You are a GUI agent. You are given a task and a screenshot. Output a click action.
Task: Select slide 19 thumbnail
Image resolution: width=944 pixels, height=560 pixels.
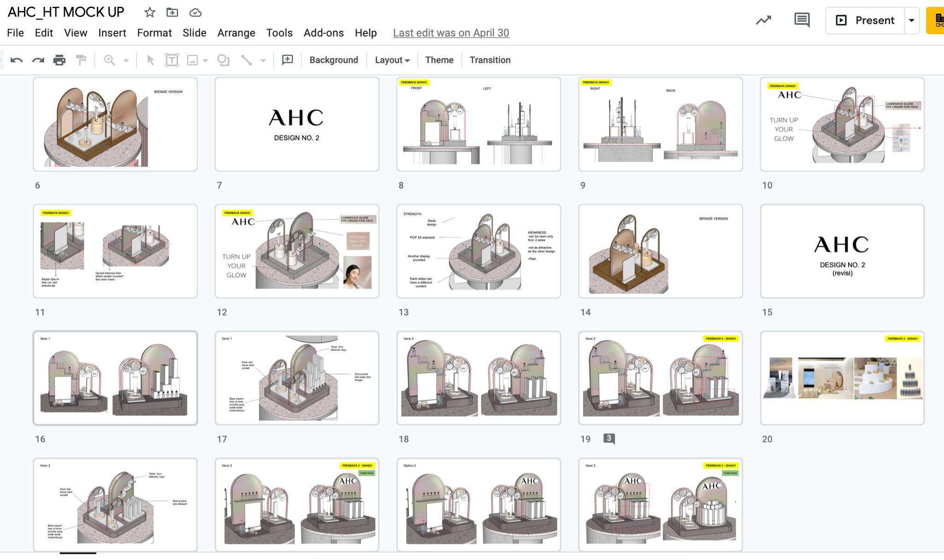click(661, 378)
